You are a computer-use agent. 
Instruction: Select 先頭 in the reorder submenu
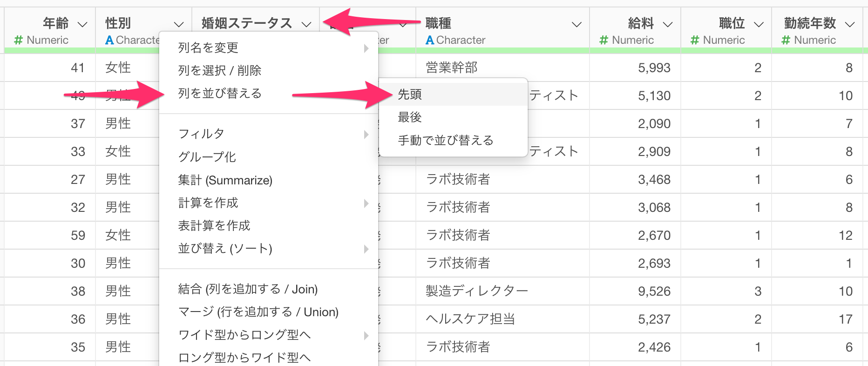coord(410,95)
